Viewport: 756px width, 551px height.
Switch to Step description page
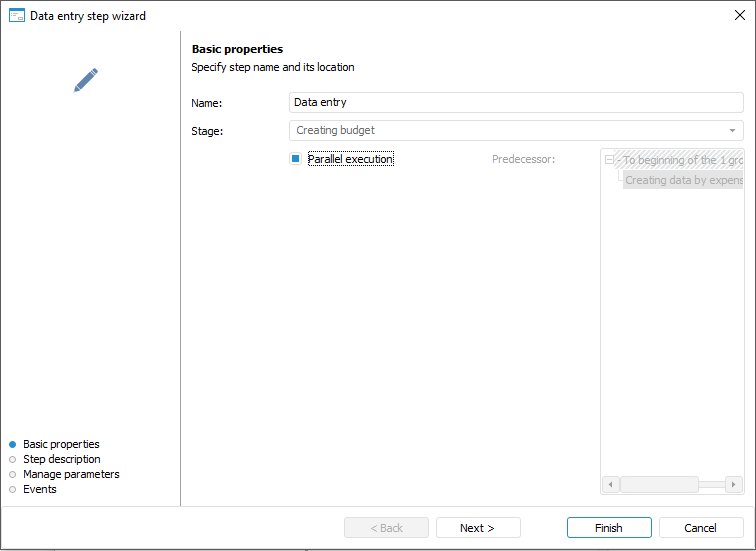tap(61, 459)
